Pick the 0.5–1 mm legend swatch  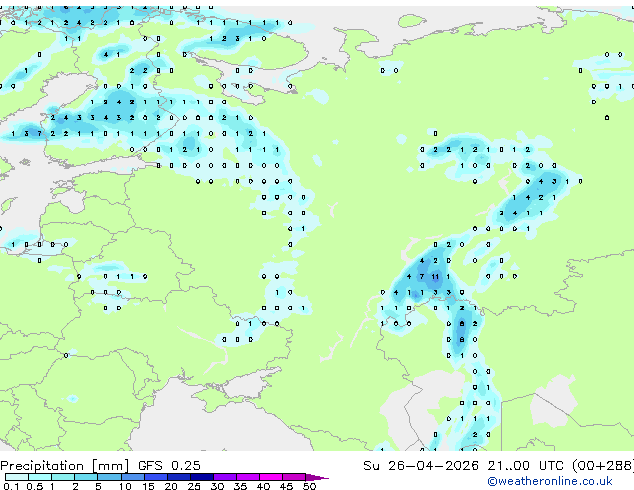point(40,477)
